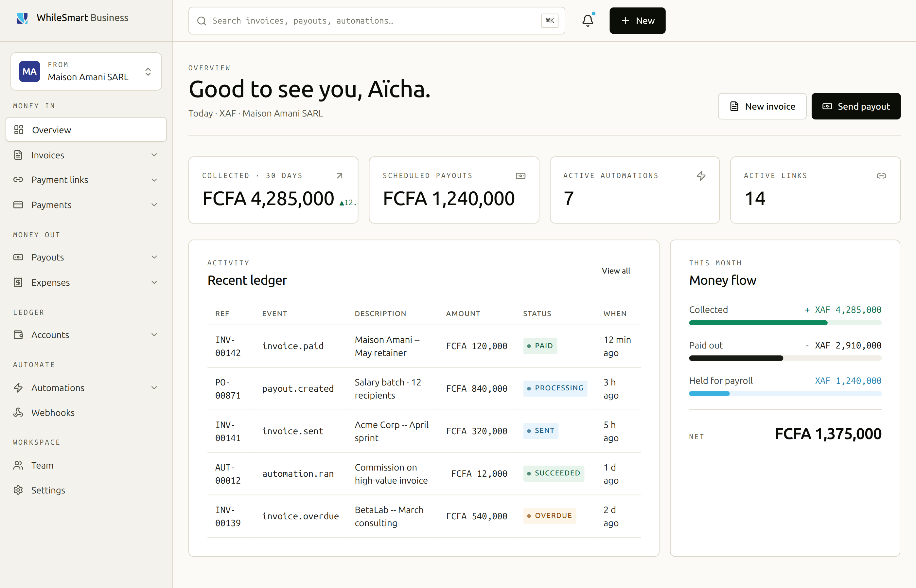Click the New button
This screenshot has height=588, width=916.
(x=637, y=21)
